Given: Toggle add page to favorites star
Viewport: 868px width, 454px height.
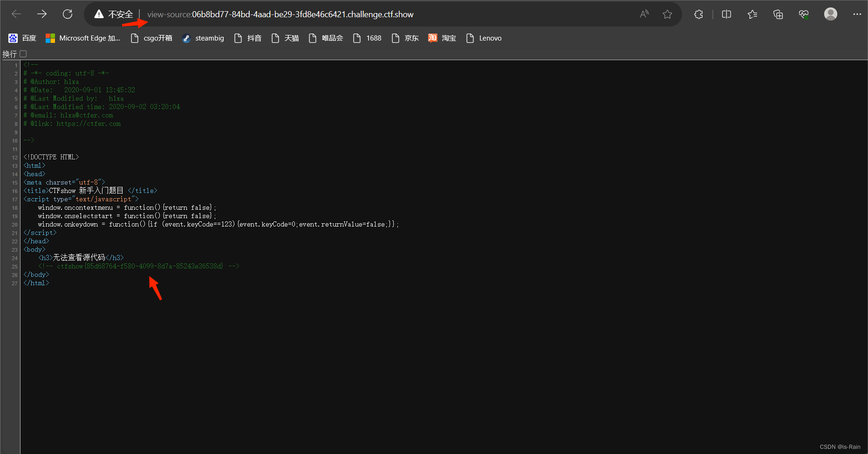Looking at the screenshot, I should pyautogui.click(x=668, y=14).
